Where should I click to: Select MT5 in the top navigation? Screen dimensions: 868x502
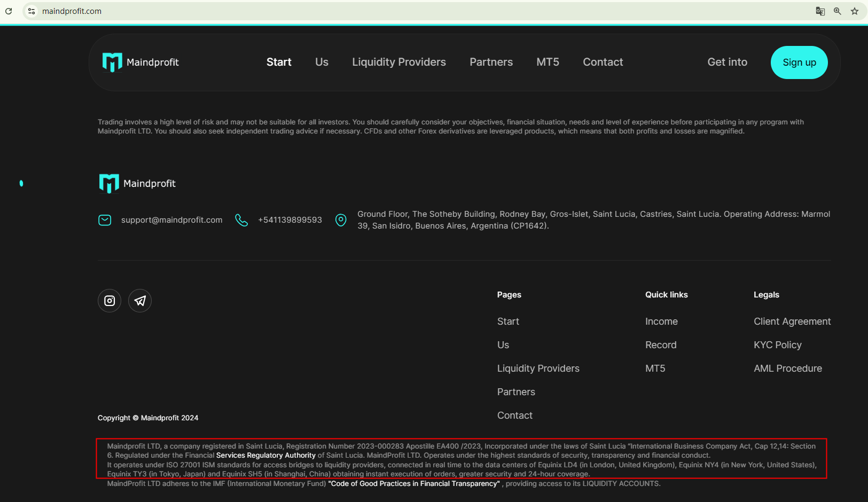click(548, 62)
